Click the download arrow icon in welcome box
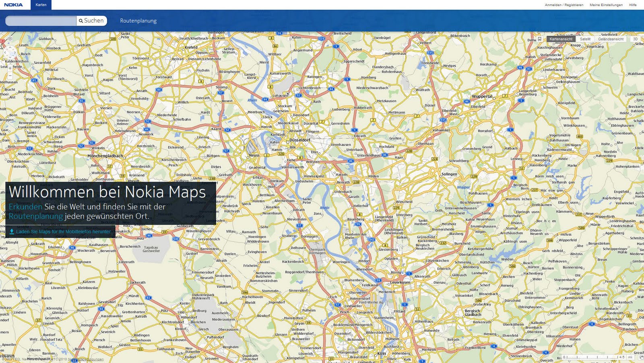The image size is (644, 363). (x=12, y=232)
